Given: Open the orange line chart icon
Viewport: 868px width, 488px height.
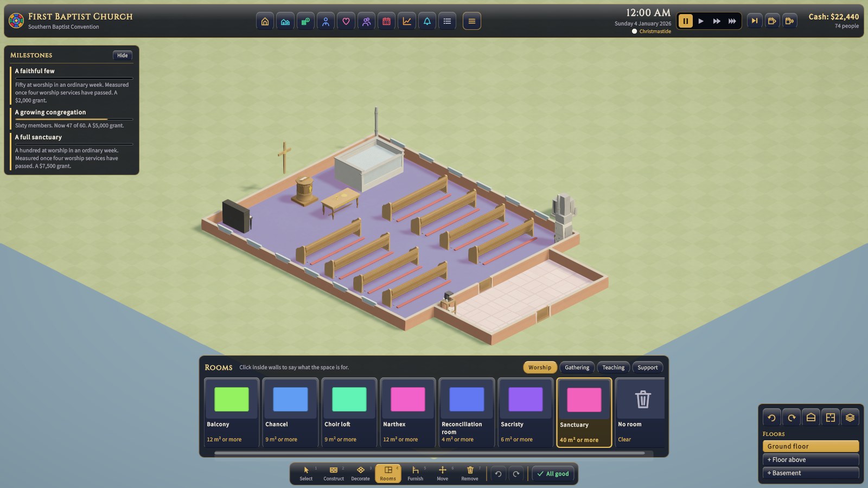Looking at the screenshot, I should 407,21.
